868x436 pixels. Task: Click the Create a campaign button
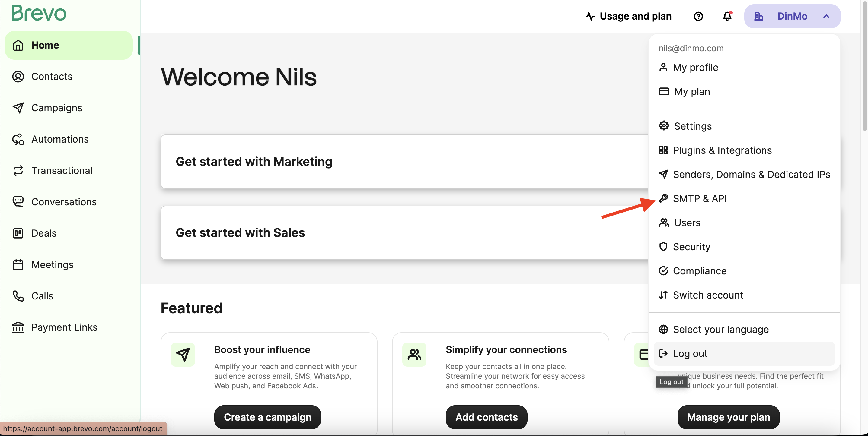point(267,417)
